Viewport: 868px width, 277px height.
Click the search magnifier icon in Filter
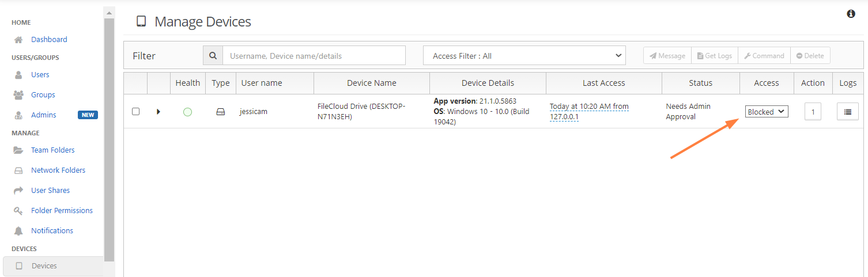click(x=213, y=56)
